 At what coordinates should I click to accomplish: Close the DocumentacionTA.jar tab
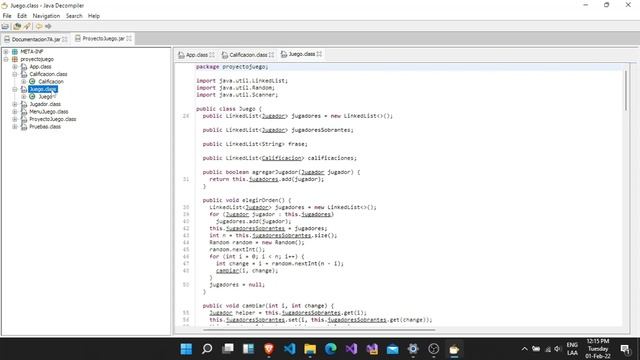click(64, 39)
